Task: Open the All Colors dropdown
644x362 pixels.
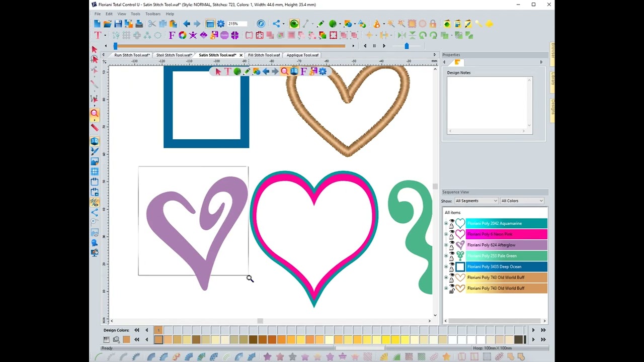Action: click(x=522, y=201)
